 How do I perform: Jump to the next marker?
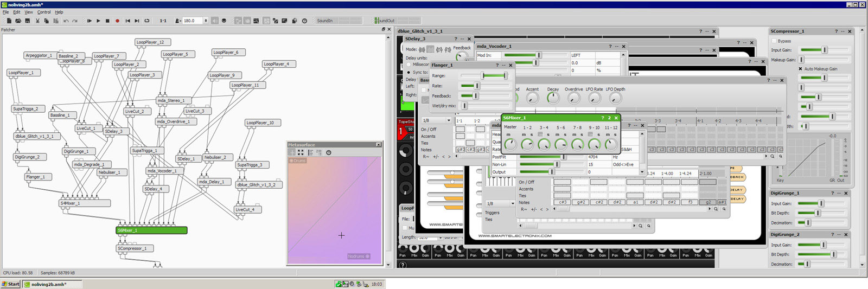[137, 21]
